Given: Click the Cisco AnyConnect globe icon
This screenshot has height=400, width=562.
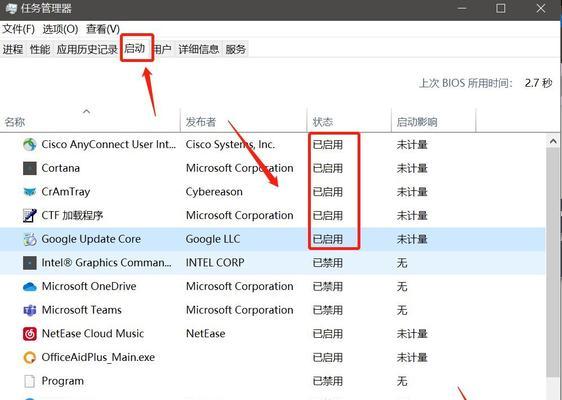Looking at the screenshot, I should (x=30, y=145).
